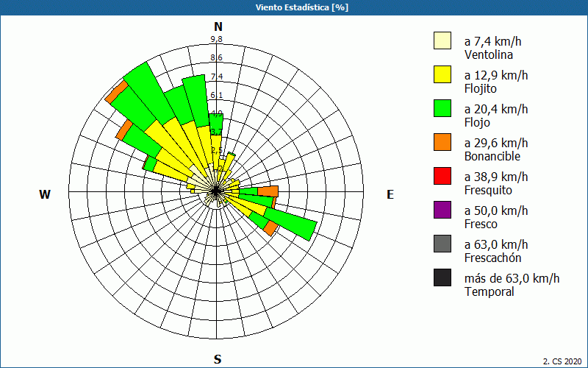
Task: Click the 'más de 63,0 km/h' legend text
Action: (x=512, y=278)
